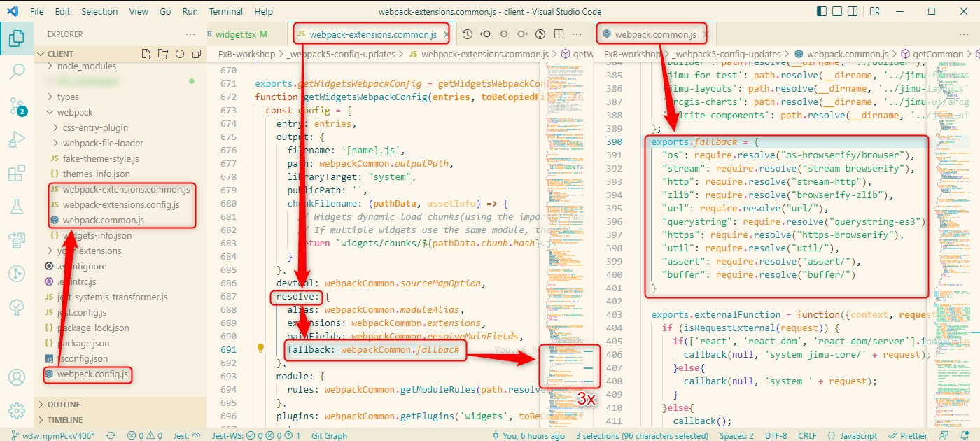Click the lightbulb code action on line 691
980x441 pixels.
(260, 349)
